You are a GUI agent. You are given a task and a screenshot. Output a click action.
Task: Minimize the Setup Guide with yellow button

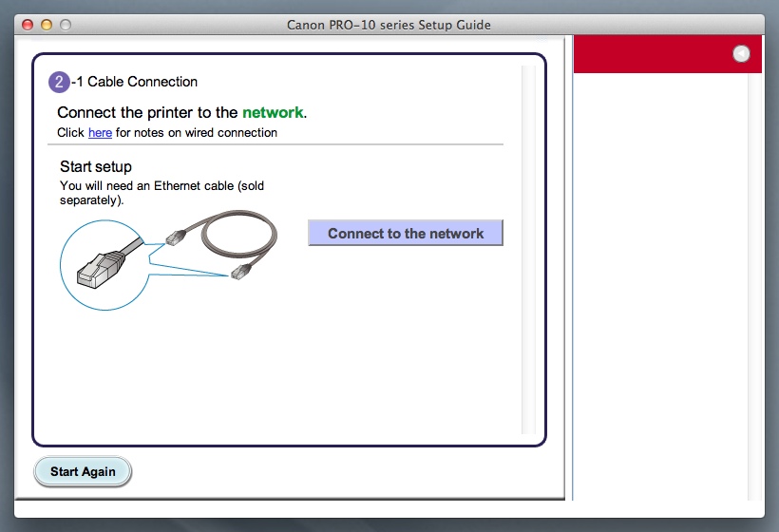(x=46, y=25)
